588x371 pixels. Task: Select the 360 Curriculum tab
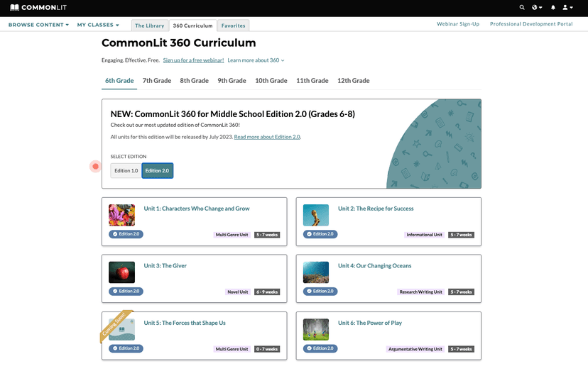click(192, 26)
